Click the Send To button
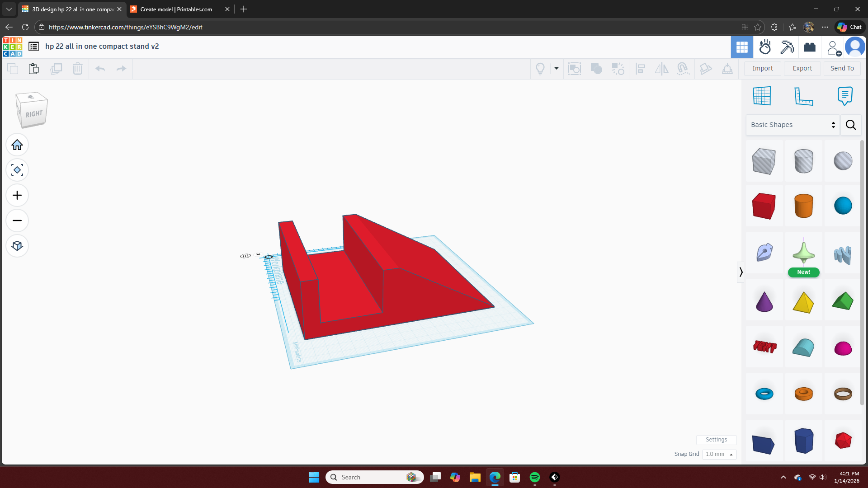This screenshot has width=868, height=488. (x=842, y=68)
